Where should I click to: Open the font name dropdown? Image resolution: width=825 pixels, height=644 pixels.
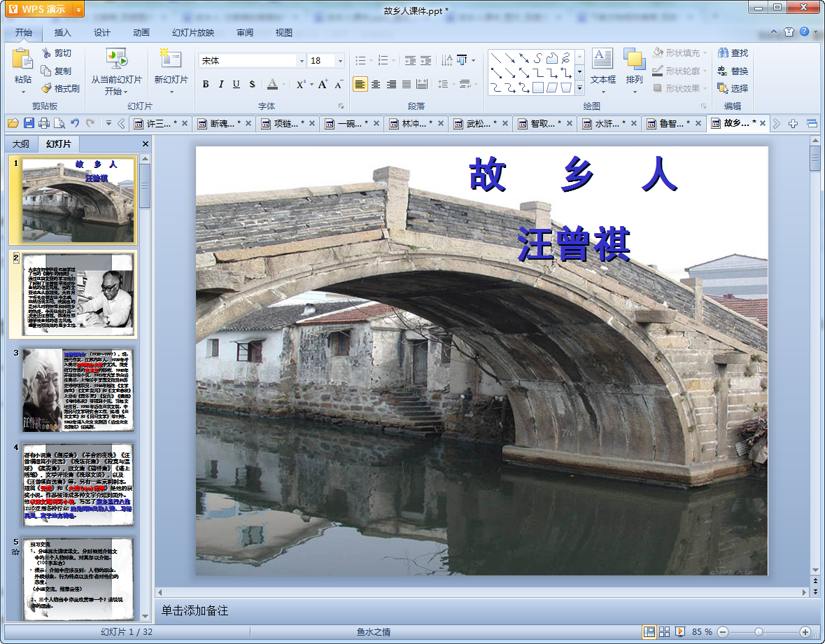(x=302, y=61)
